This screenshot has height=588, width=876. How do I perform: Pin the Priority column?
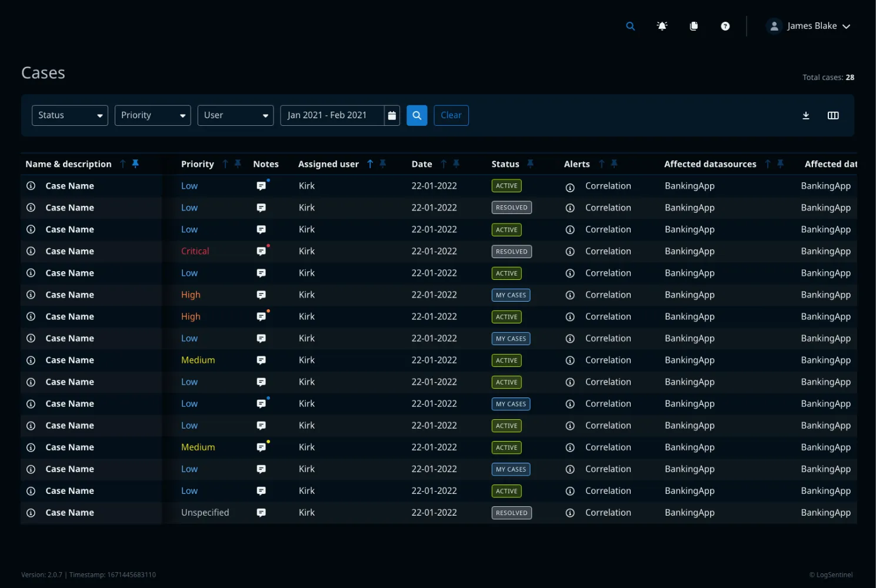[237, 163]
